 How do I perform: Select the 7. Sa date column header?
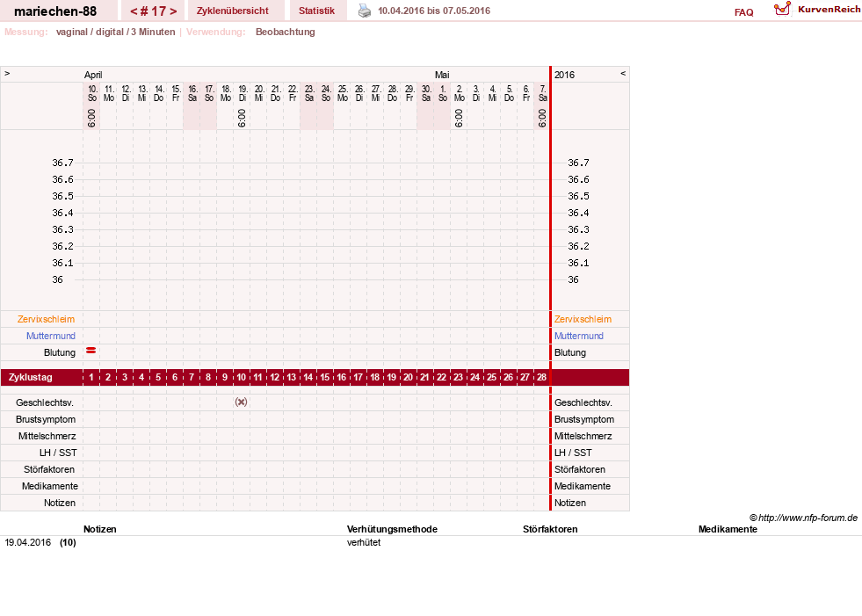[543, 93]
